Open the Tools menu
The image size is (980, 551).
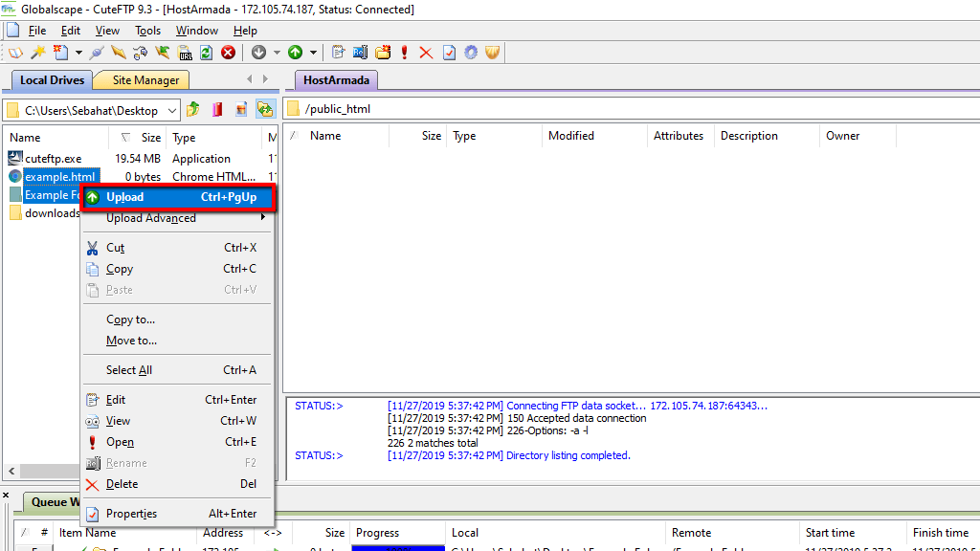pyautogui.click(x=147, y=31)
